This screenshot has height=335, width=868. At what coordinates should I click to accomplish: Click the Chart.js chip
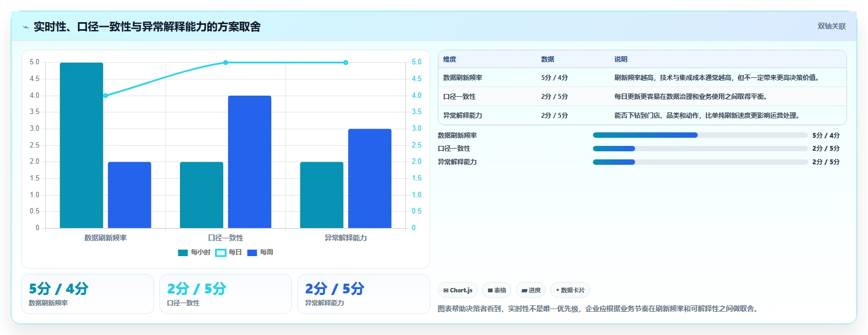click(x=458, y=290)
